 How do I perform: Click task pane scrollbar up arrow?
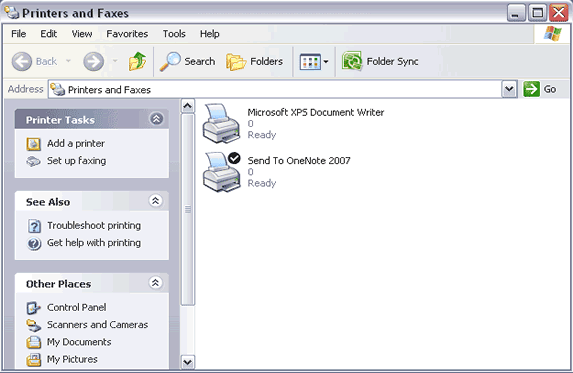click(x=187, y=106)
